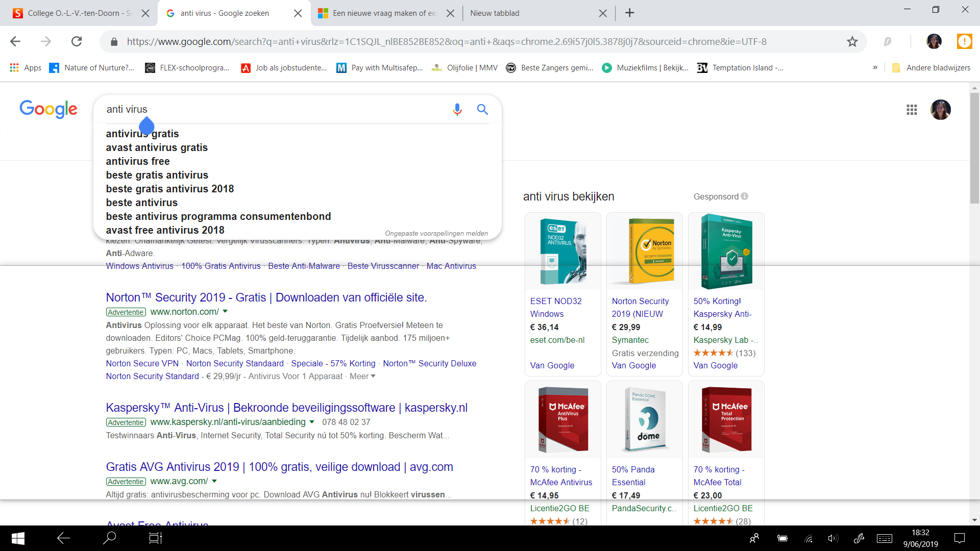Open the Chrome profile avatar in toolbar
980x551 pixels.
point(934,42)
